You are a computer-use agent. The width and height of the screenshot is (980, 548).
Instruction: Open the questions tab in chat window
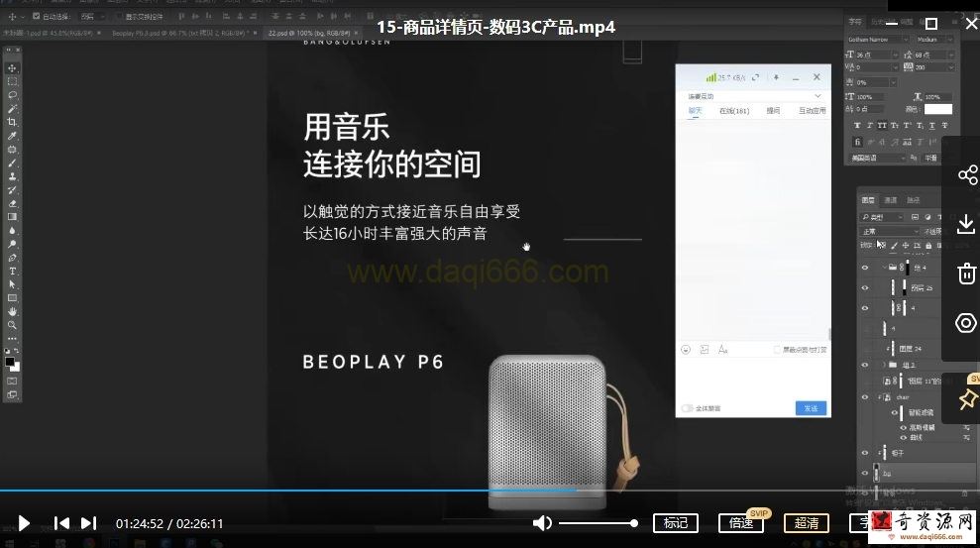773,111
